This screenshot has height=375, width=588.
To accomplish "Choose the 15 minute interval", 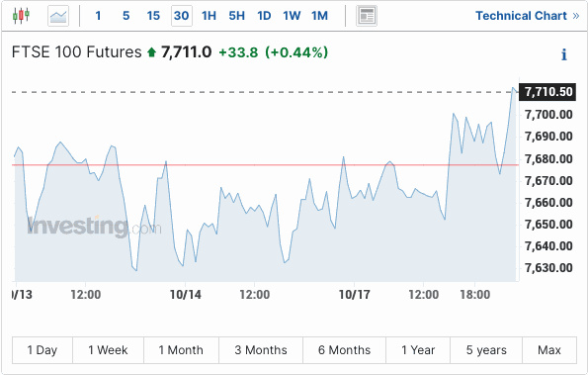I will (x=153, y=16).
